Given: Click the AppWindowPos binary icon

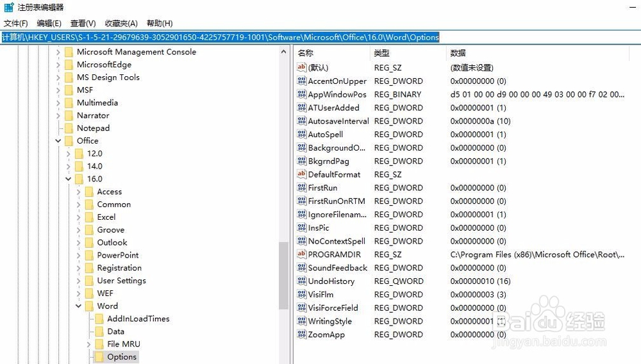Looking at the screenshot, I should pyautogui.click(x=302, y=94).
